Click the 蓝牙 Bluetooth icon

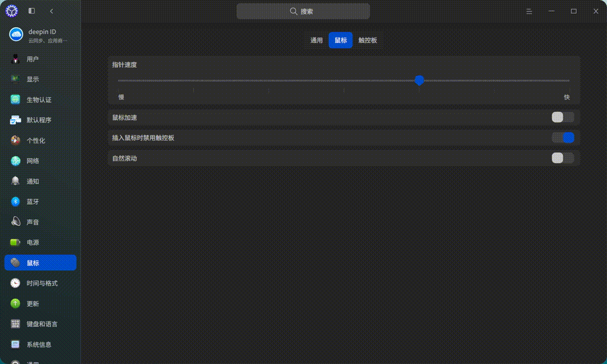[x=16, y=202]
